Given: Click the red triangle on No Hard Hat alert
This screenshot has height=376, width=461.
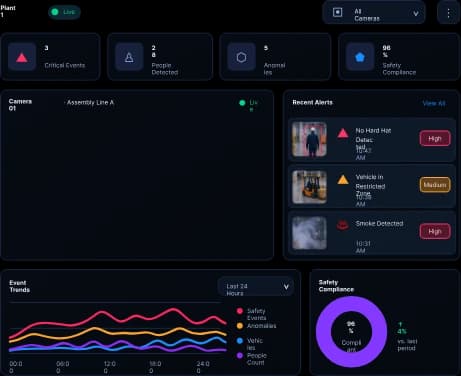Looking at the screenshot, I should (343, 133).
